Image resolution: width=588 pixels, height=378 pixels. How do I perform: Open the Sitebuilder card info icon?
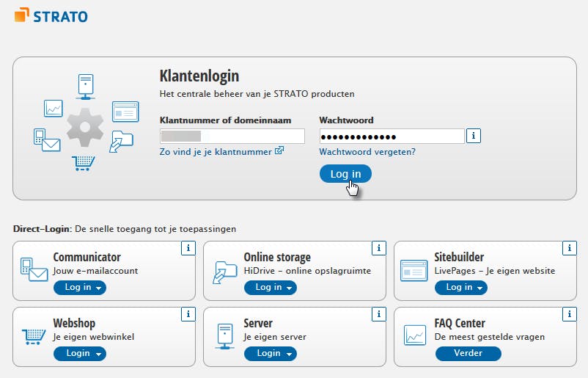[x=569, y=248]
